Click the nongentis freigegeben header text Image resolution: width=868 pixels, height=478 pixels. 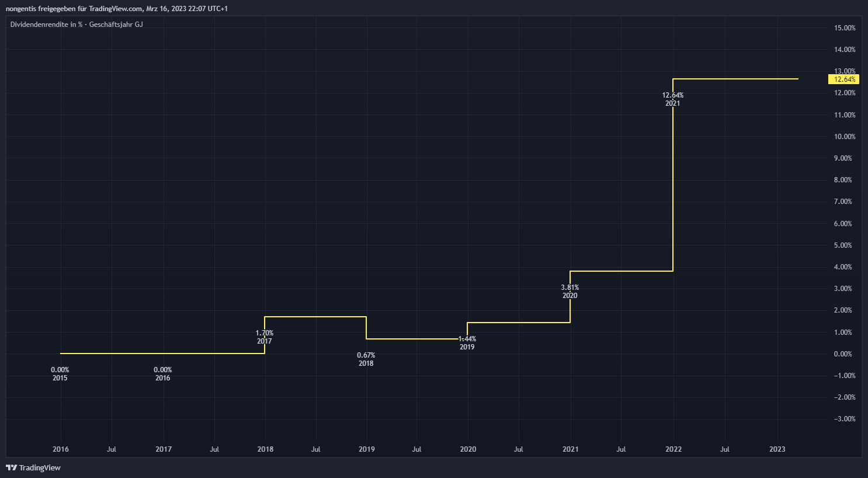pos(117,9)
